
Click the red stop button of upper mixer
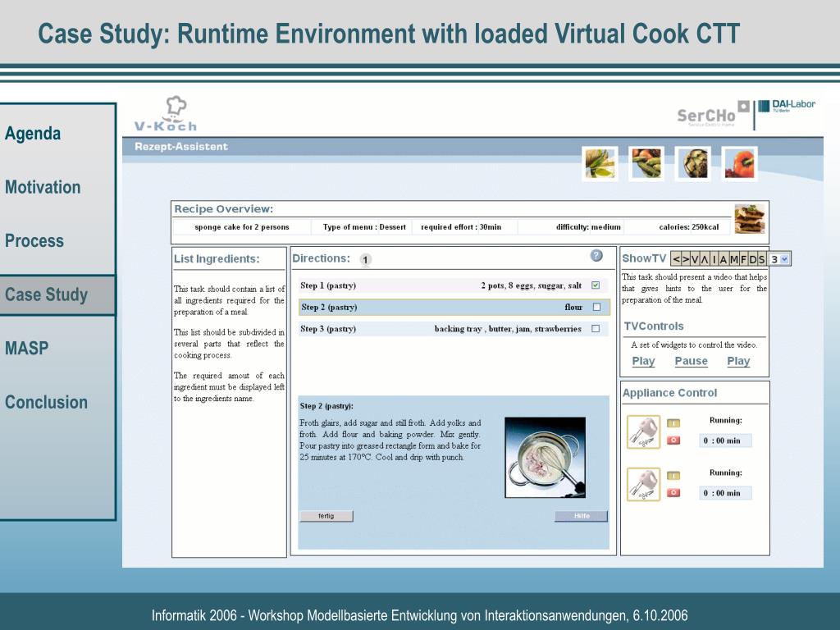(x=673, y=441)
